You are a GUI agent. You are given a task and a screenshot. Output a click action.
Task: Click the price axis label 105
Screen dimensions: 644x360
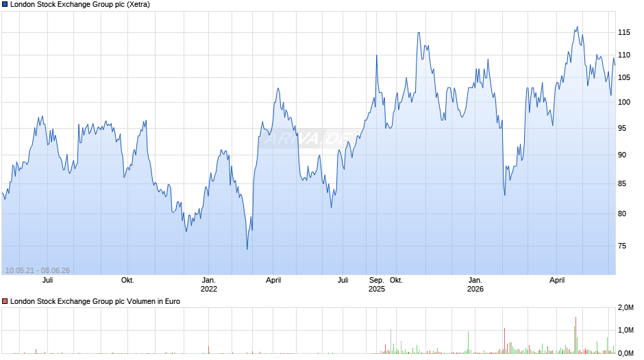[624, 77]
